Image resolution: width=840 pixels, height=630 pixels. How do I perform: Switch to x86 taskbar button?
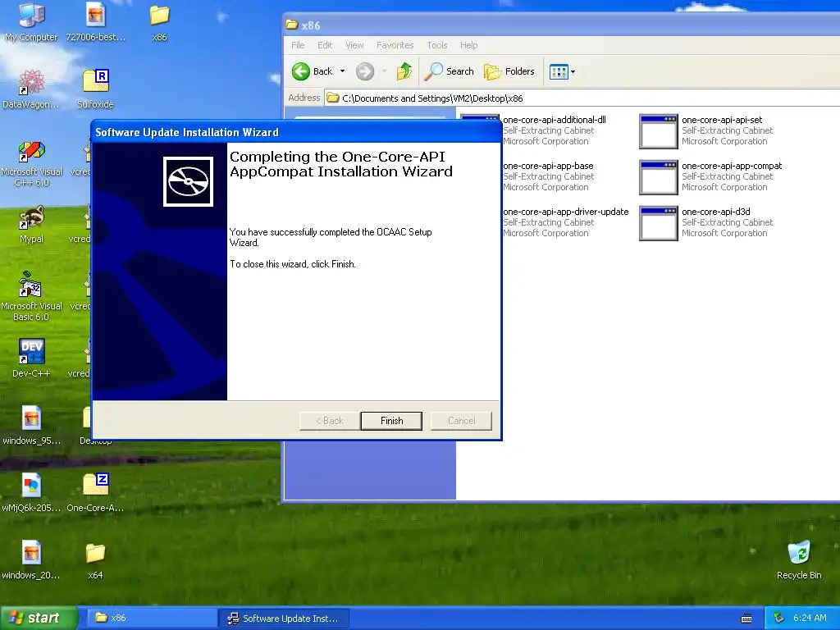coord(152,619)
